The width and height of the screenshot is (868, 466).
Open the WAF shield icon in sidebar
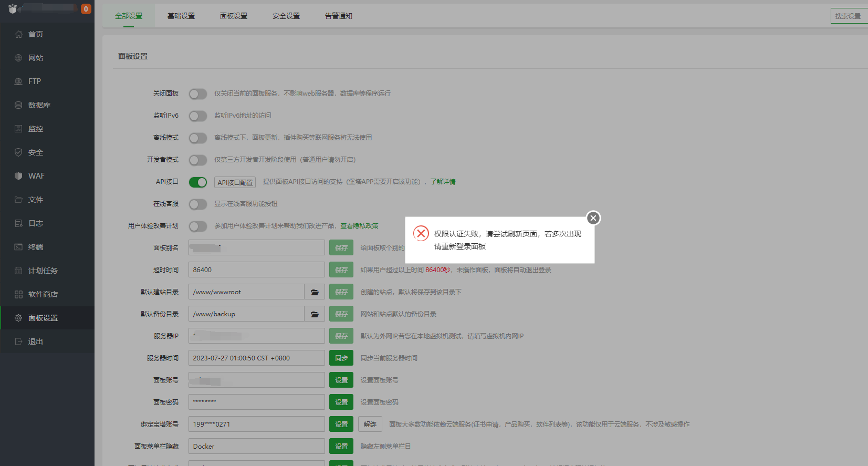18,176
